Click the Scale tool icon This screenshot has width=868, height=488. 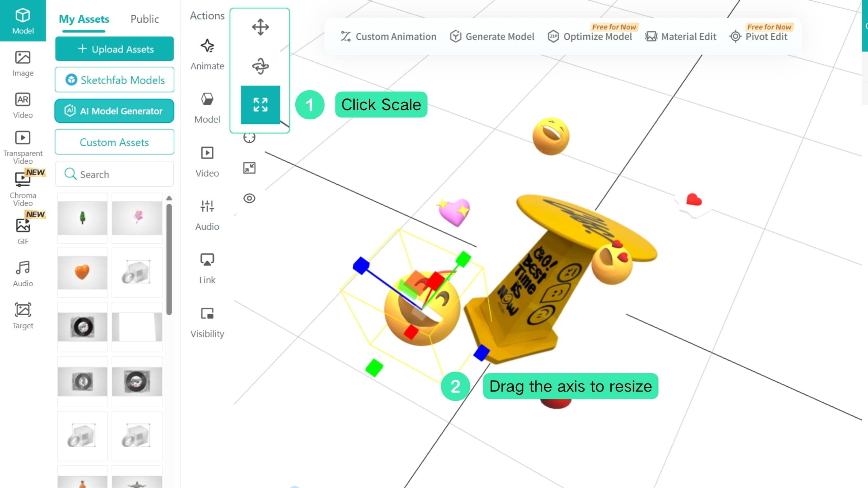[260, 105]
